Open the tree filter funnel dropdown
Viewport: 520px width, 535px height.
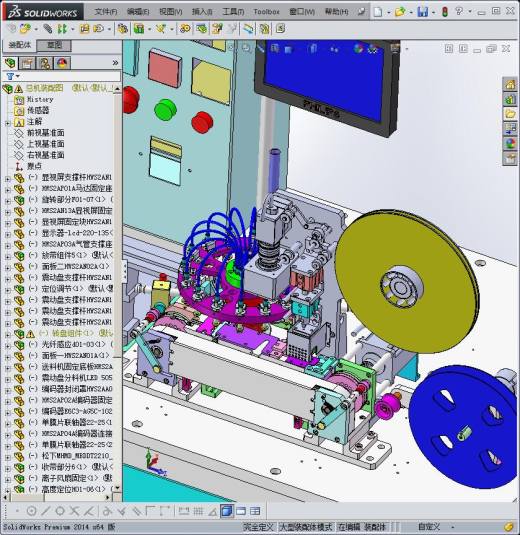click(12, 76)
